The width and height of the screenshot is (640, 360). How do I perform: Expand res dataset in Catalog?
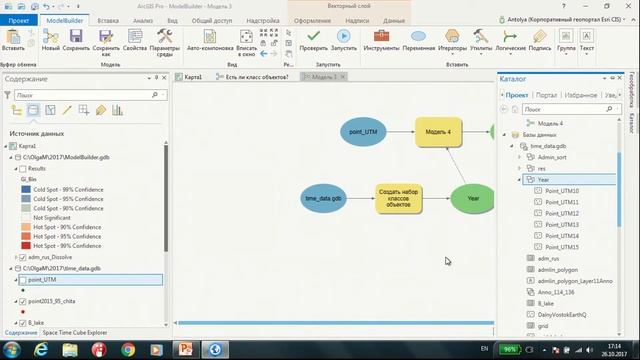tap(520, 169)
